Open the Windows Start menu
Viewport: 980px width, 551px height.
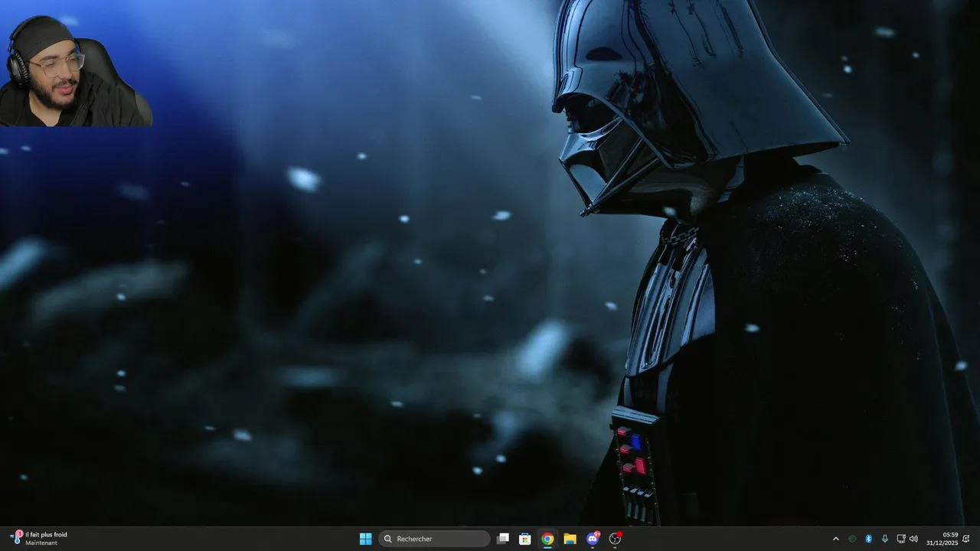click(365, 539)
